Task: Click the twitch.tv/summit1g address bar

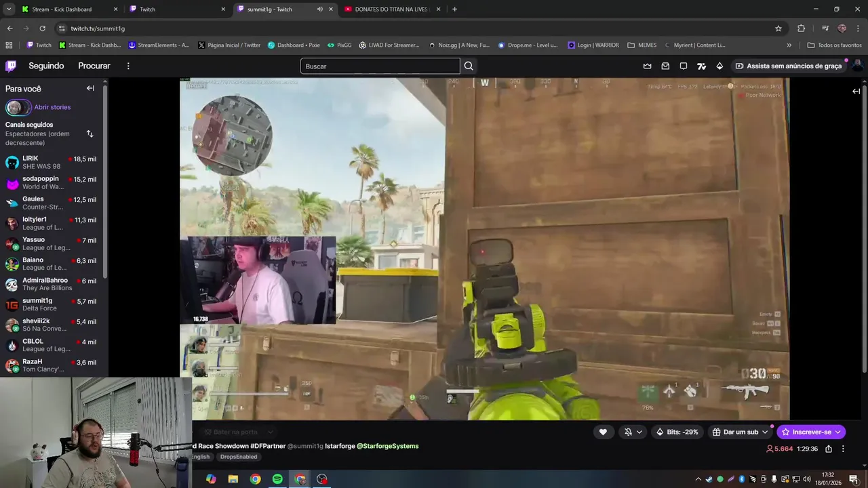Action: pyautogui.click(x=420, y=28)
